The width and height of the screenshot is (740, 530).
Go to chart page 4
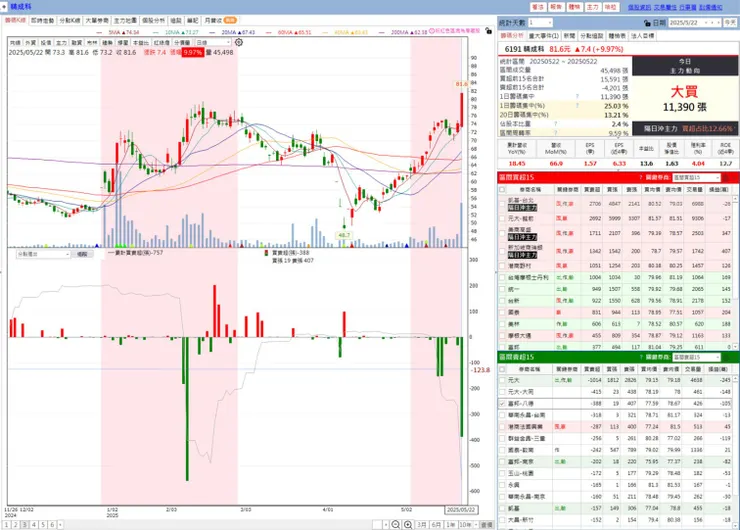pyautogui.click(x=34, y=524)
